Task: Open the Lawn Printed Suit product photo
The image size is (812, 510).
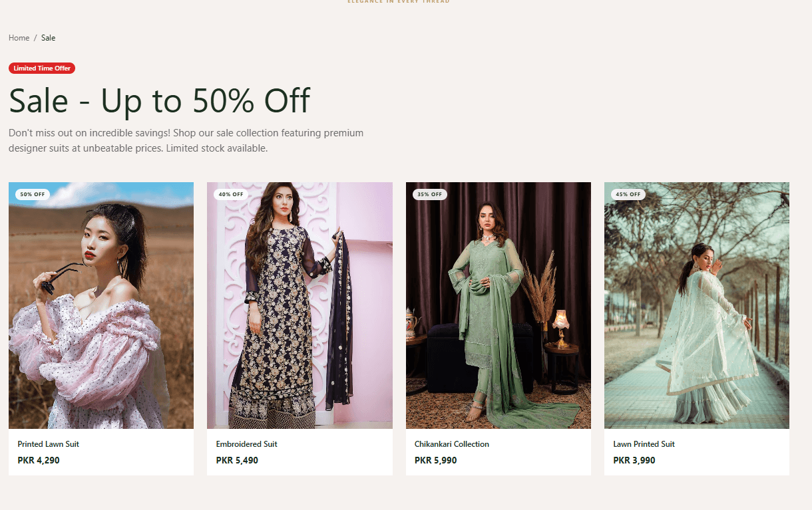Action: [x=697, y=305]
